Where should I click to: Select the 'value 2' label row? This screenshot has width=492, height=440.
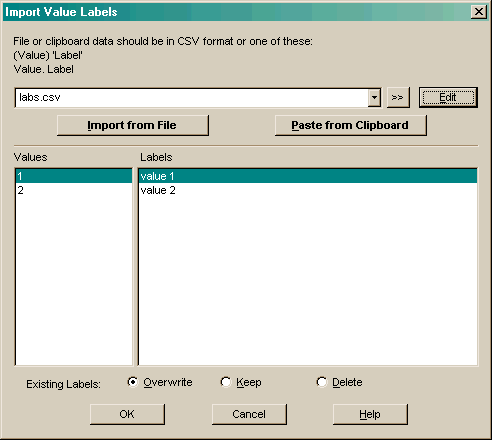(x=308, y=190)
